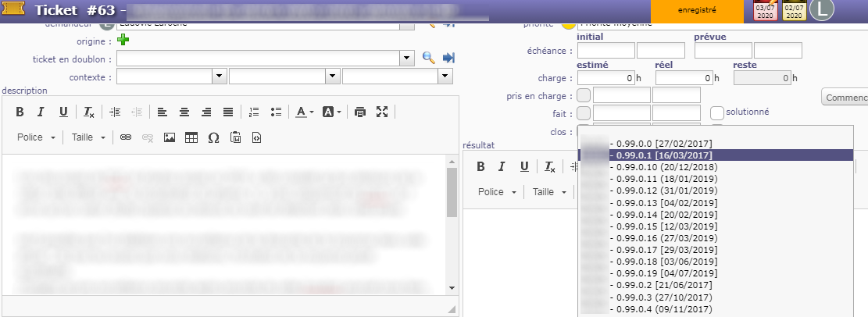The height and width of the screenshot is (317, 868).
Task: Toggle underline in résultat editor
Action: coord(524,166)
